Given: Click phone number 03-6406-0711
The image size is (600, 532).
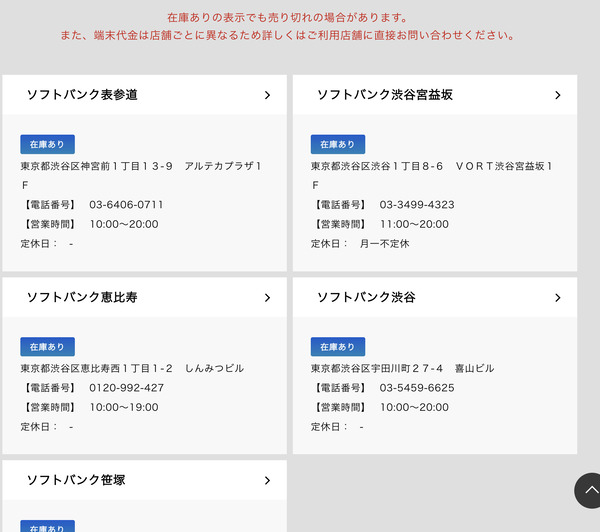Looking at the screenshot, I should pos(126,205).
